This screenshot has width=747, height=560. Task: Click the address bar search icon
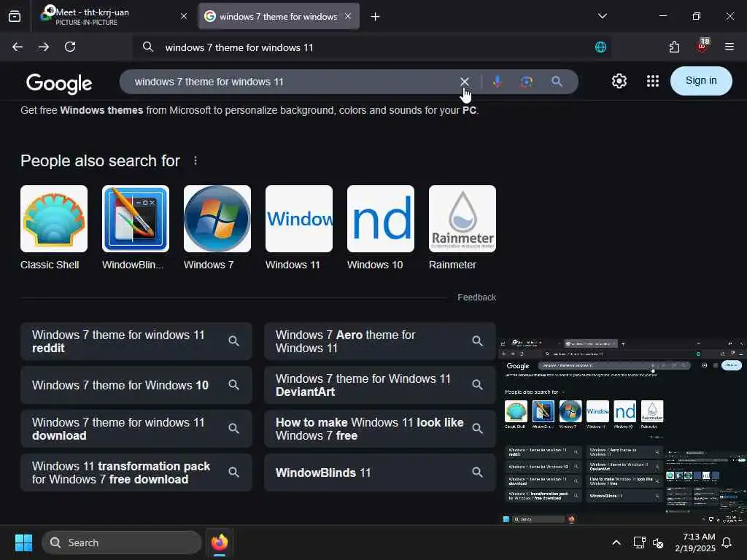pyautogui.click(x=148, y=47)
